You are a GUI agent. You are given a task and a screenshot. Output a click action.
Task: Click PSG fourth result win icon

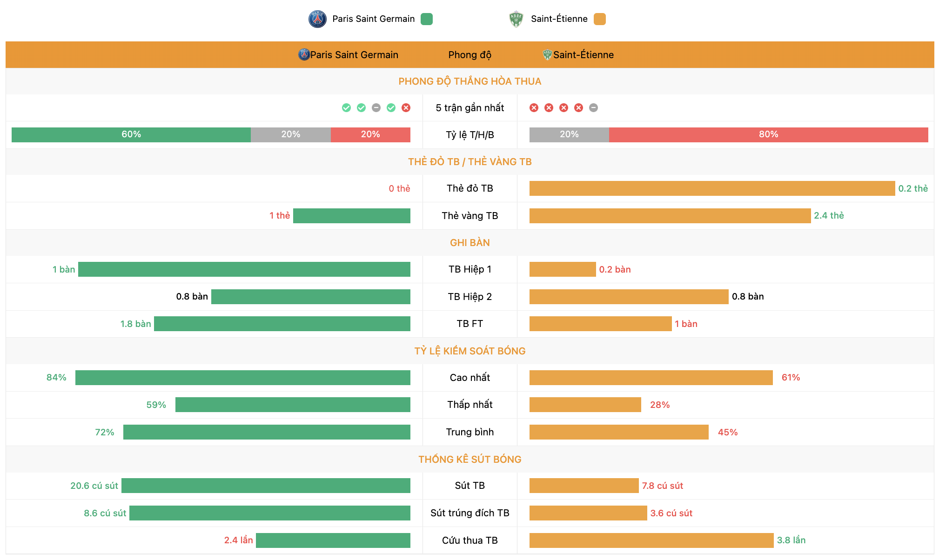coord(391,108)
